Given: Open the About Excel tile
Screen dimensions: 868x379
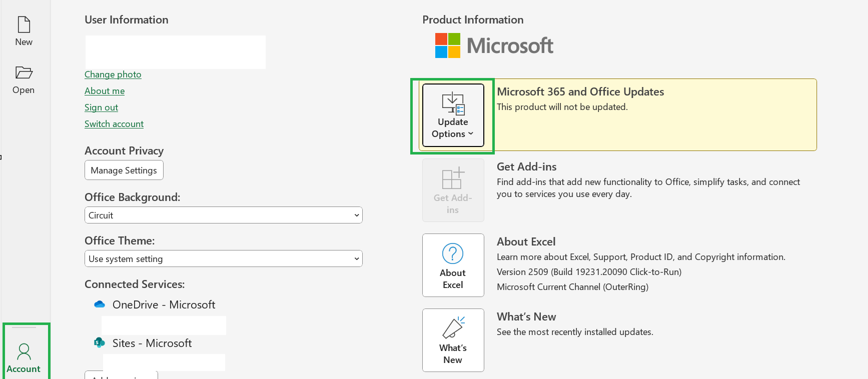Looking at the screenshot, I should (x=453, y=265).
